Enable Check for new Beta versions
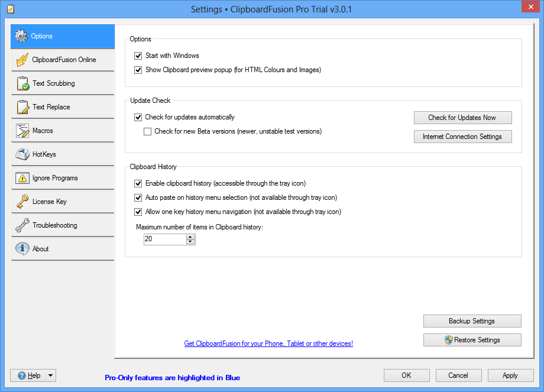This screenshot has width=544, height=392. click(x=147, y=131)
